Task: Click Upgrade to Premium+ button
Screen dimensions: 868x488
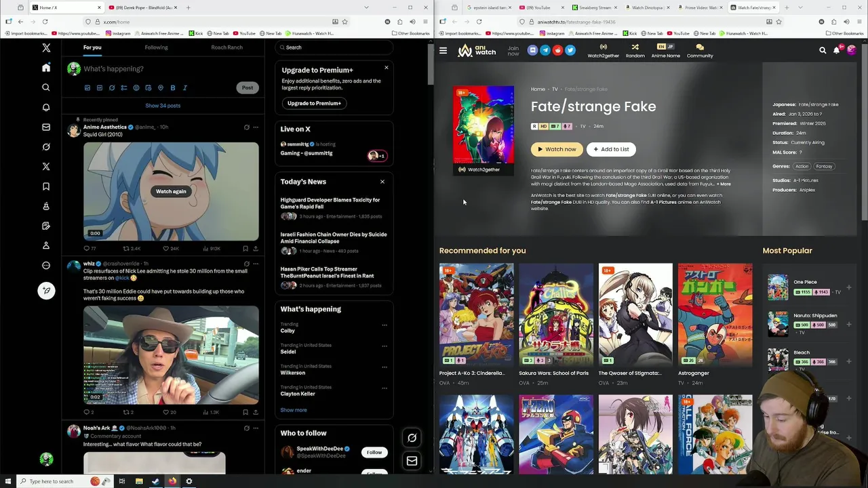Action: (314, 103)
